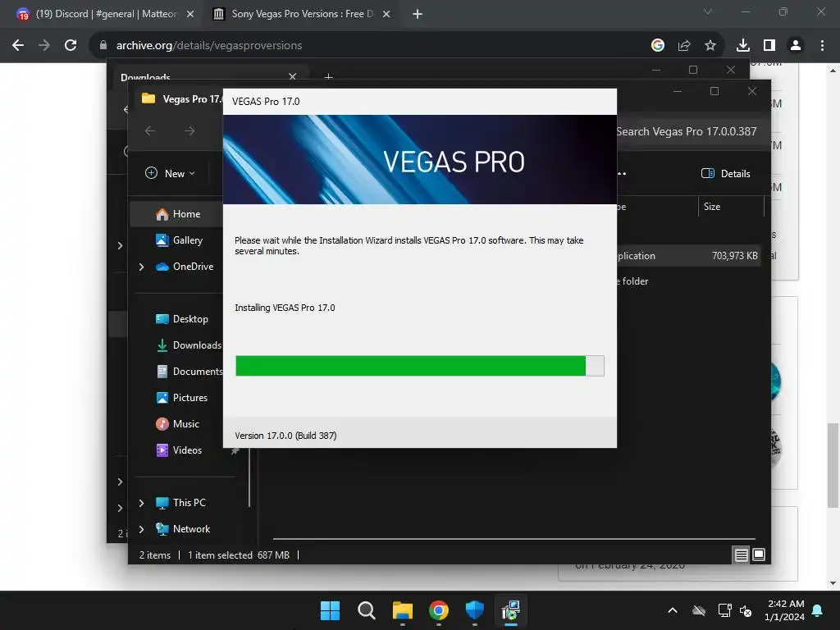Click the Google icon in address bar
This screenshot has width=840, height=630.
(657, 46)
